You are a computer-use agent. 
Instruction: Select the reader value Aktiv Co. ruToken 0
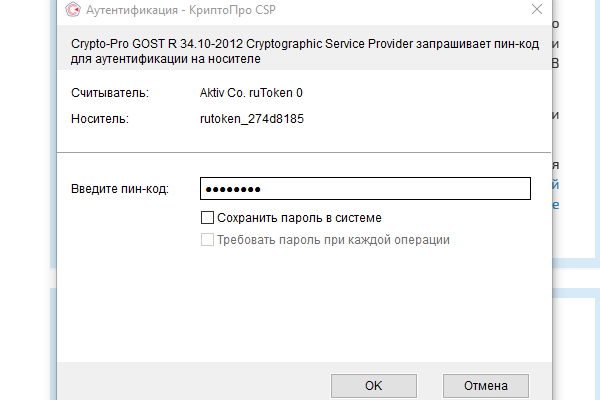[251, 93]
